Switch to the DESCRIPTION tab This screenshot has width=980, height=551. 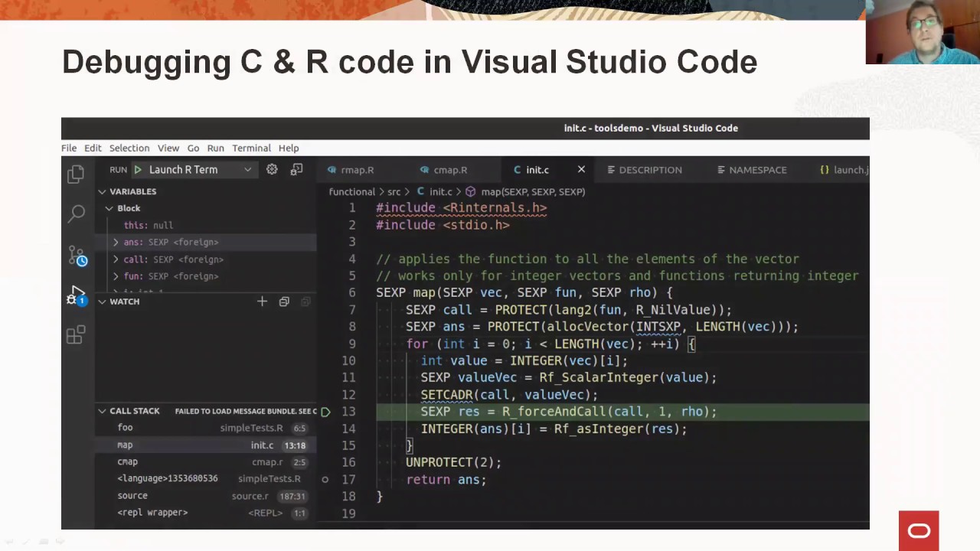pos(650,170)
